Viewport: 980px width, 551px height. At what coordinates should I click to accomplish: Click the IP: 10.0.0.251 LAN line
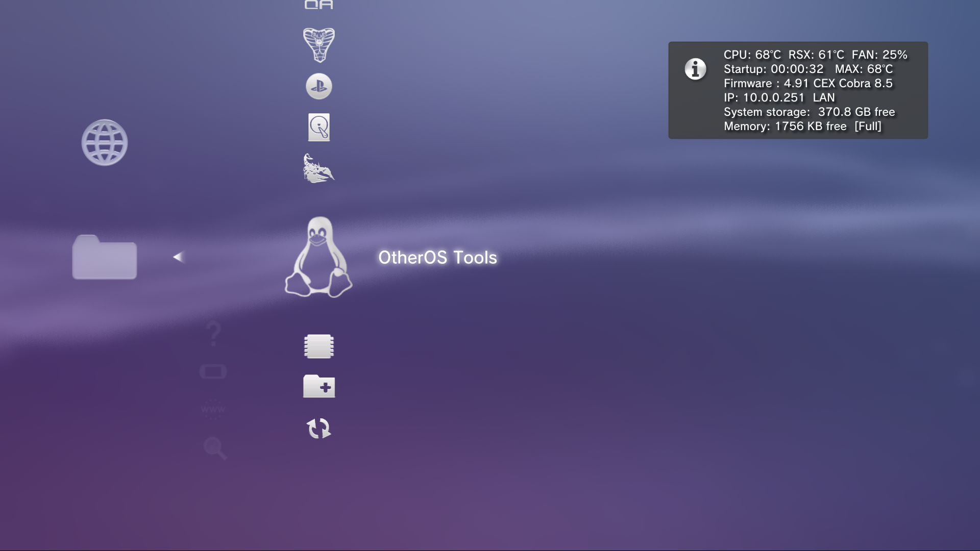click(779, 97)
